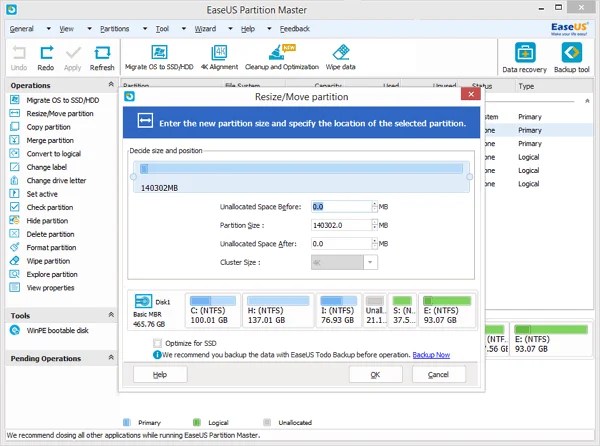Launch the Backup tool
Image resolution: width=600 pixels, height=446 pixels.
click(572, 57)
